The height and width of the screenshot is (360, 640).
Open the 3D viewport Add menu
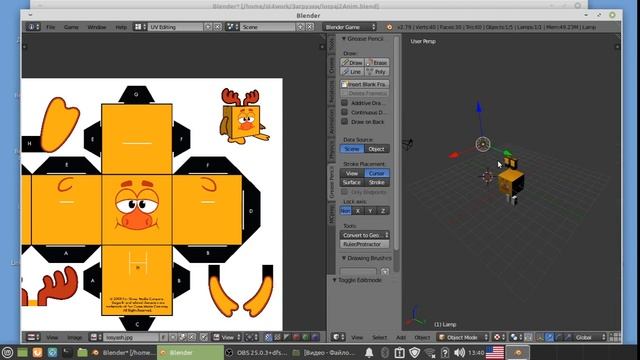tap(401, 337)
